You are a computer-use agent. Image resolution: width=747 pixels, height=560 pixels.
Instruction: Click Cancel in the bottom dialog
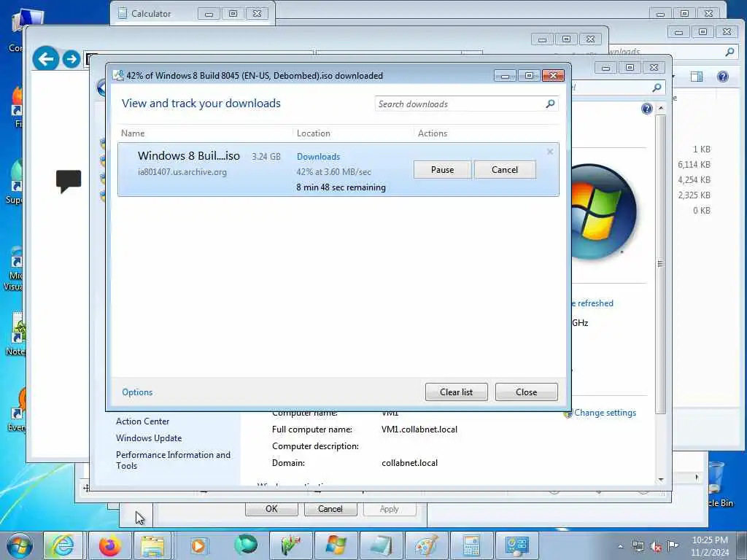pos(330,508)
